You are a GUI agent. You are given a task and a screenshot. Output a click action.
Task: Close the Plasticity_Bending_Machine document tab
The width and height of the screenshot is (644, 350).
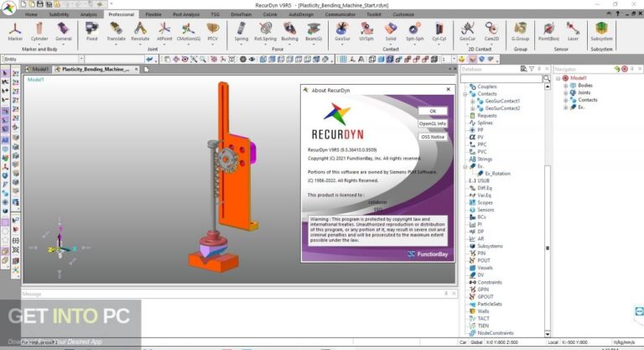pyautogui.click(x=136, y=69)
